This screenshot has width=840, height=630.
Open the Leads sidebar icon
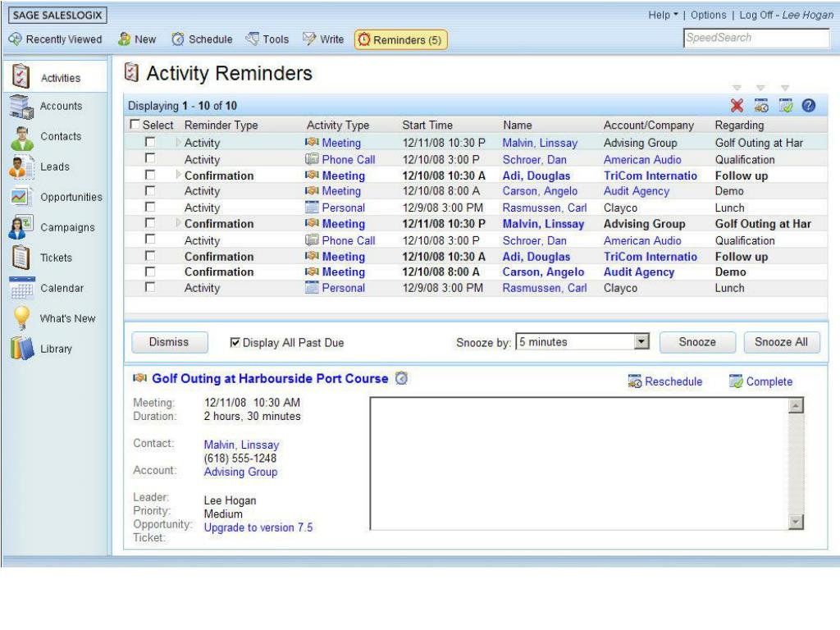pos(21,167)
